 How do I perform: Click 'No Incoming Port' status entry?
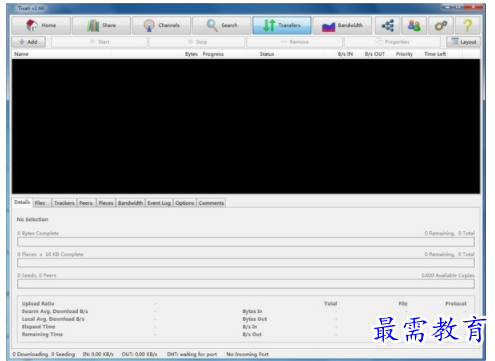tap(247, 354)
